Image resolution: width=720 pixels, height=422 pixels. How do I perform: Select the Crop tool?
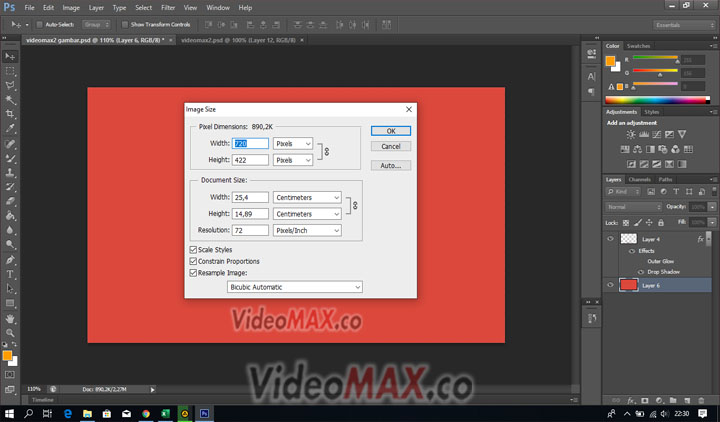coord(10,114)
